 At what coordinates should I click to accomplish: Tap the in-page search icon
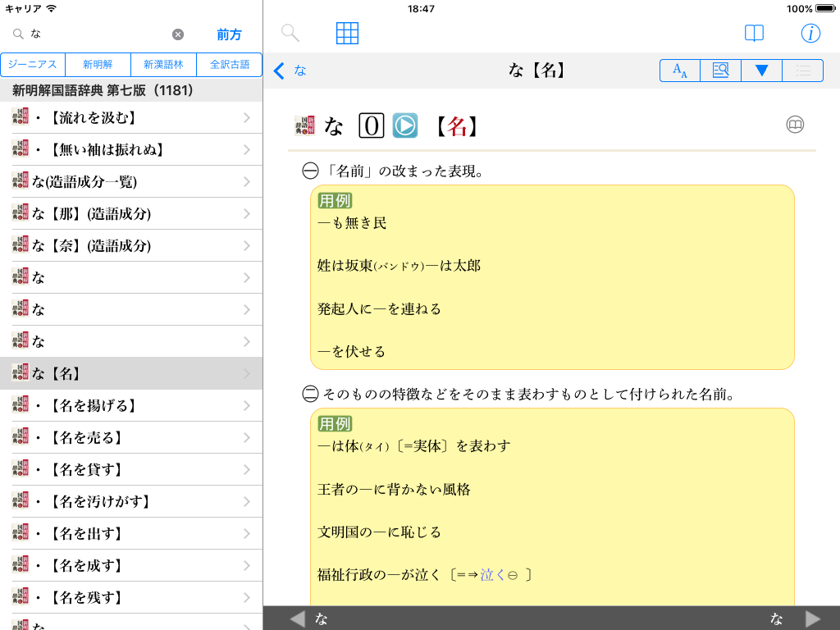pos(720,71)
